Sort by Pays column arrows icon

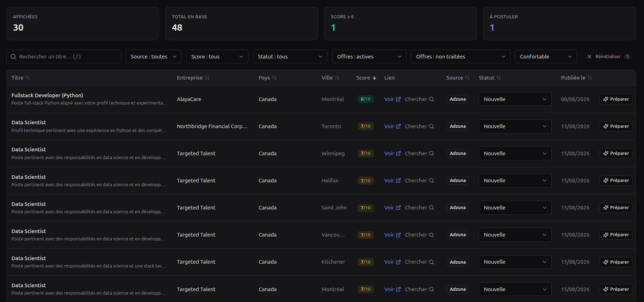pos(274,78)
